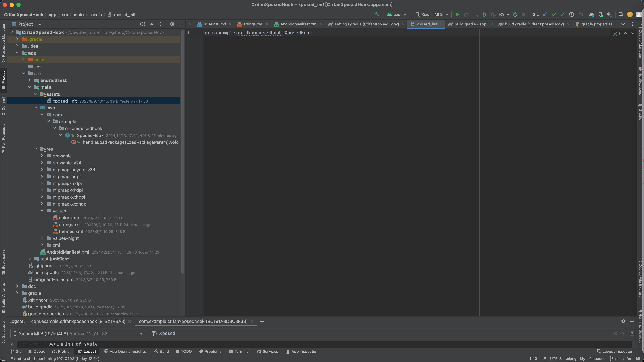Close the xposed_init editor tab
The image size is (644, 362).
coord(441,24)
